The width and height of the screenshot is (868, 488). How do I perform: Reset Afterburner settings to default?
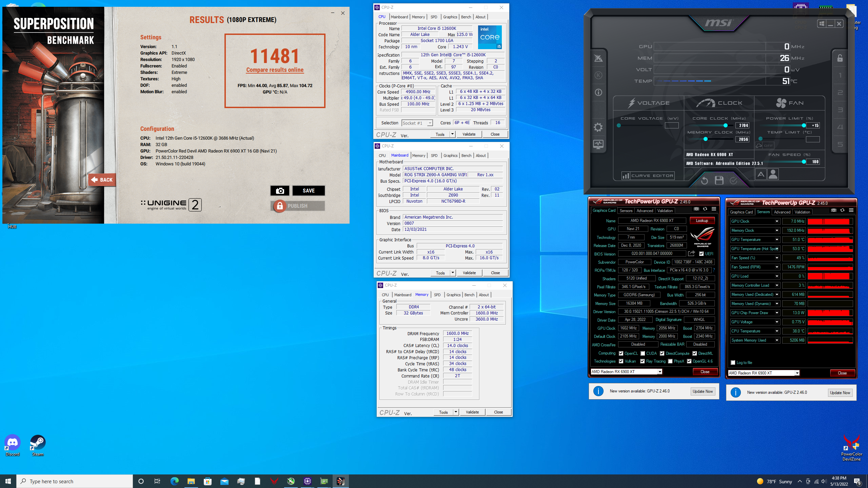click(705, 181)
